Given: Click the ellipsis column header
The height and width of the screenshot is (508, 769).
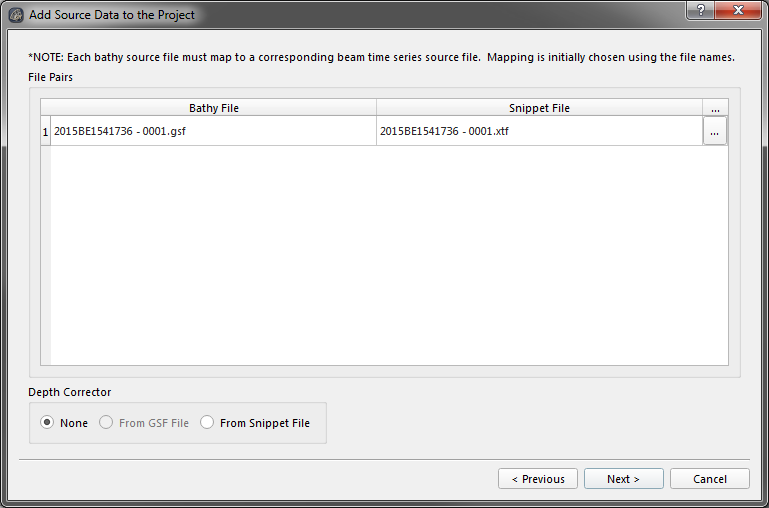Looking at the screenshot, I should (x=715, y=108).
